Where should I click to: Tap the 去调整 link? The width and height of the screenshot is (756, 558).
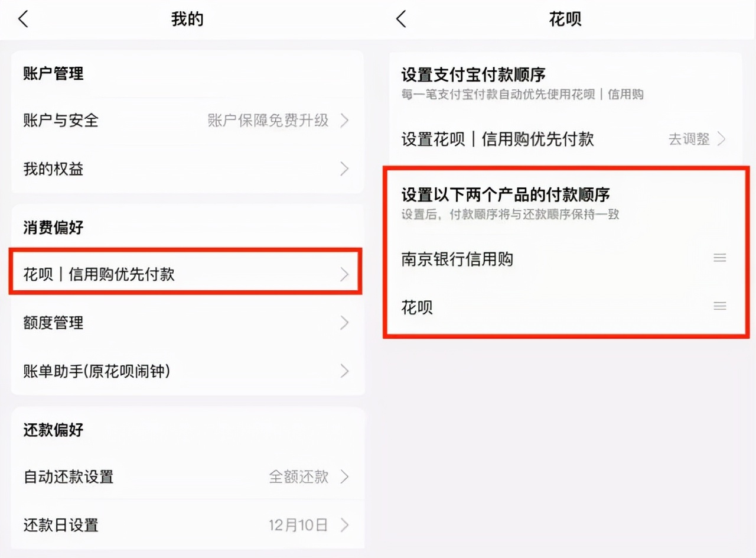(689, 139)
